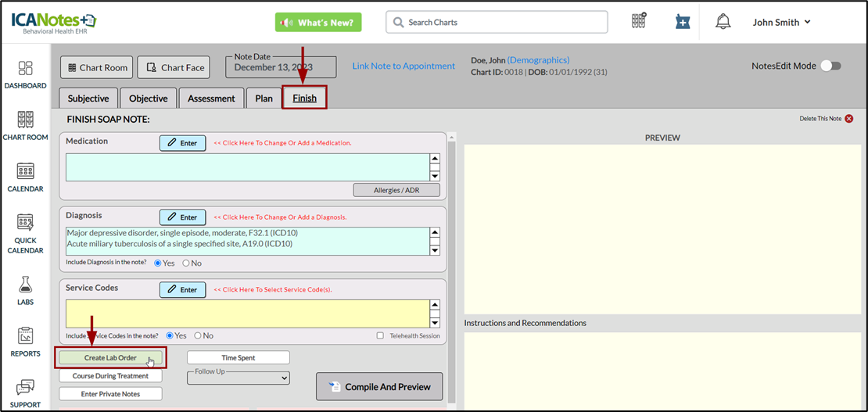Select No for Include Diagnosis in note
The width and height of the screenshot is (868, 412).
(186, 263)
